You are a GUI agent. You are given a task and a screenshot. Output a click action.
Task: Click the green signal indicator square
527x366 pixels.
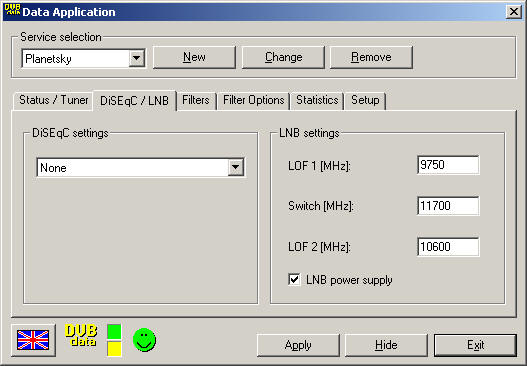114,332
